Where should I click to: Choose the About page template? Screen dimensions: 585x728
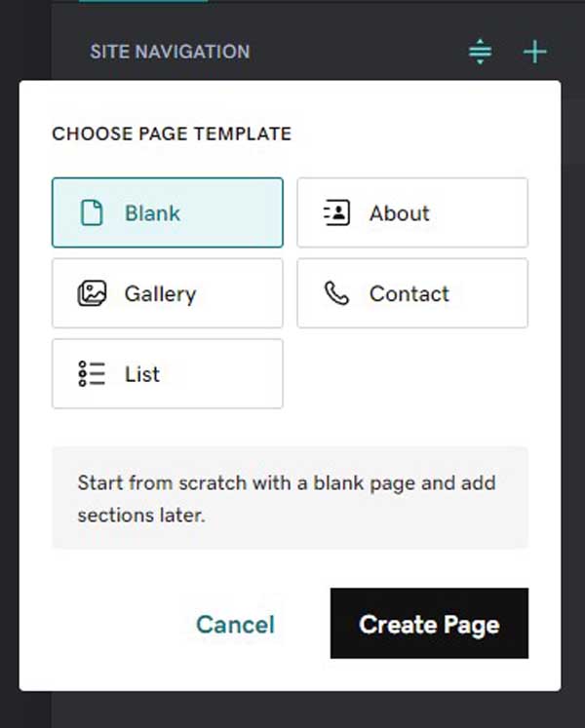[x=412, y=212]
